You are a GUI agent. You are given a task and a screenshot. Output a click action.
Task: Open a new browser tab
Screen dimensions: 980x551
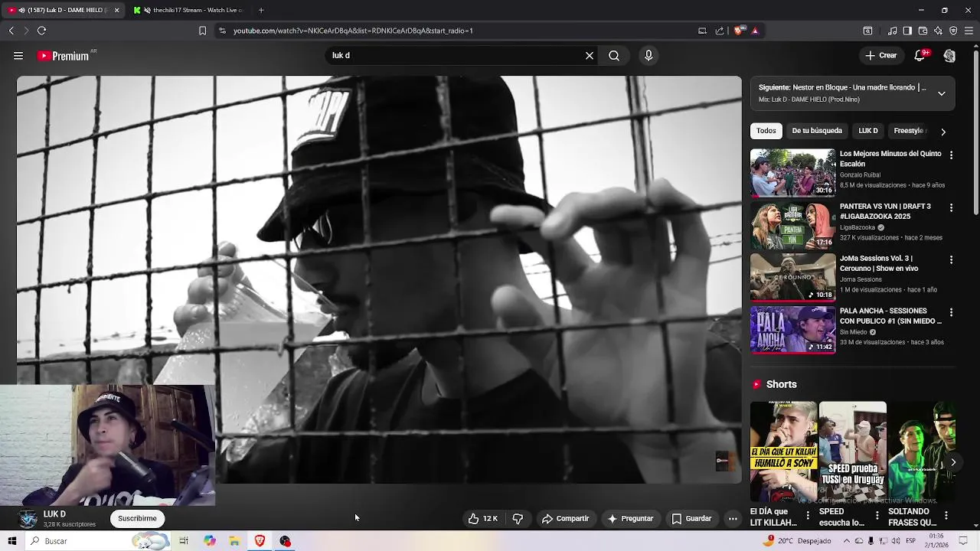point(261,10)
